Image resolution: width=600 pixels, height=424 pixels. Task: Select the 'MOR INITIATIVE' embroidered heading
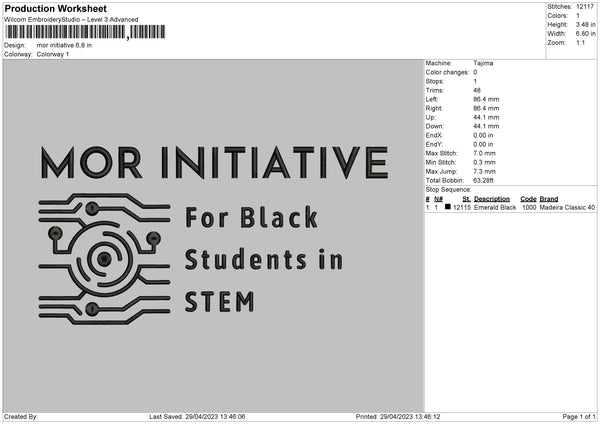pyautogui.click(x=215, y=163)
